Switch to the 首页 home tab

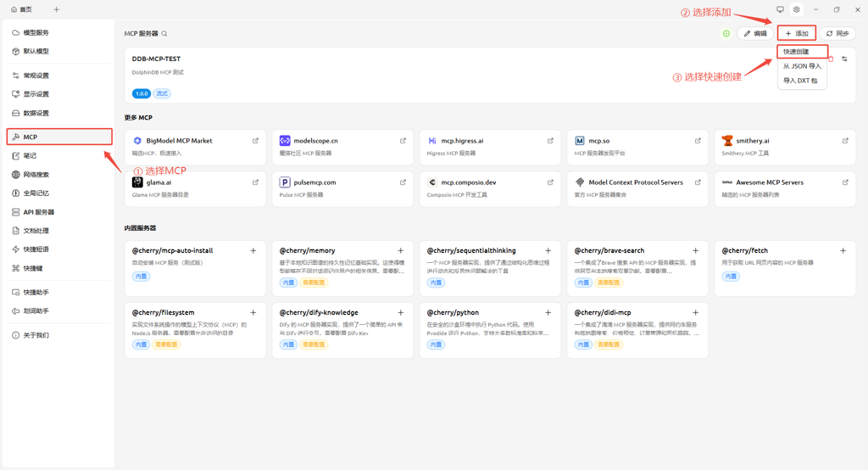pyautogui.click(x=21, y=10)
